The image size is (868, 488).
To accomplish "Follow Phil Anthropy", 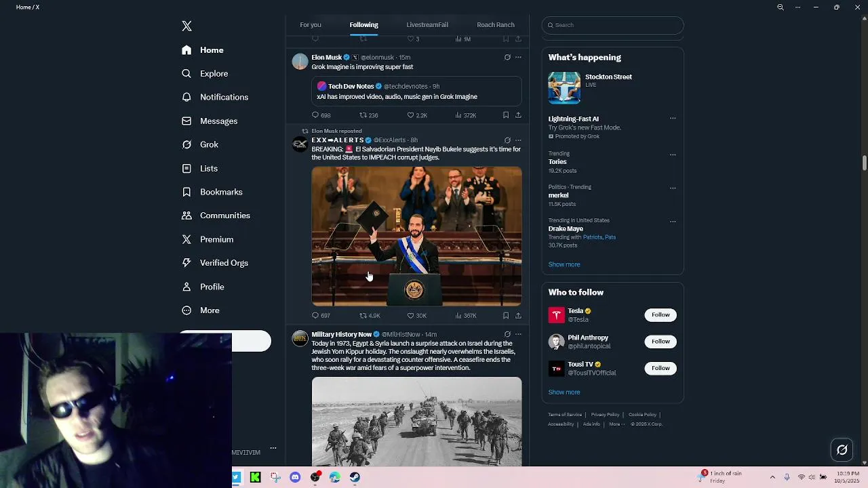I will [x=660, y=342].
